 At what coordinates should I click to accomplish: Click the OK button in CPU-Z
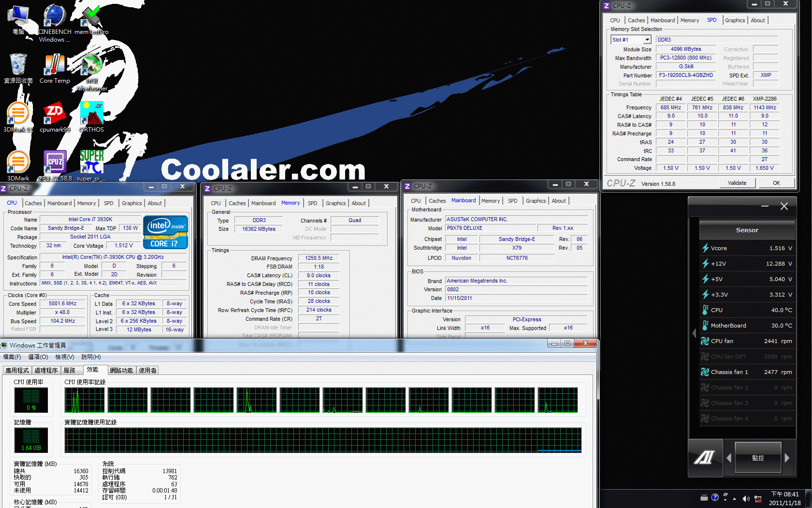click(776, 183)
